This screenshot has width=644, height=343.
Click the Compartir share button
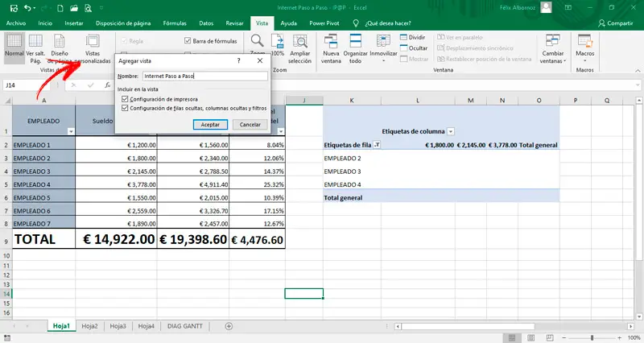coord(615,24)
